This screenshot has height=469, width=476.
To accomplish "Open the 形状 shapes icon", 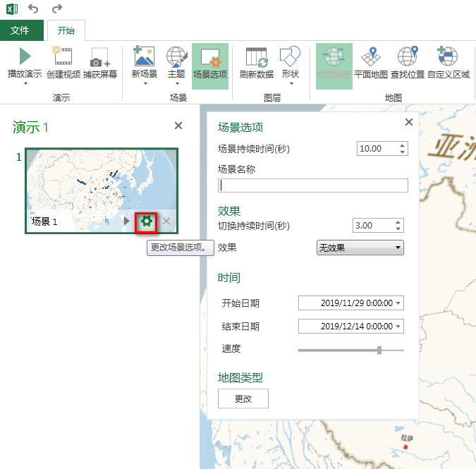I will click(x=291, y=56).
